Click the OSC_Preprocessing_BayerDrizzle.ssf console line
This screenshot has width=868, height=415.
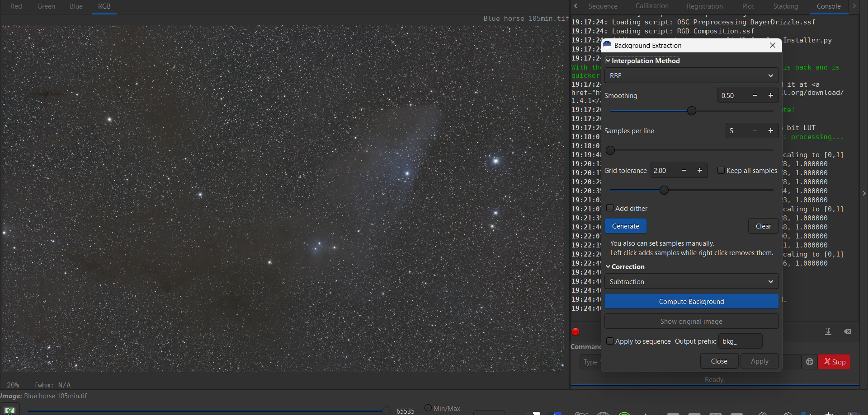(x=693, y=22)
